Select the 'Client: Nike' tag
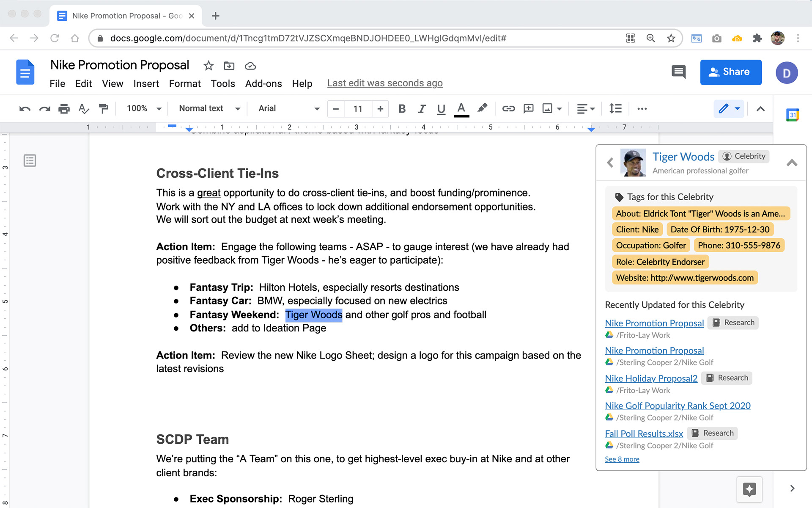812x508 pixels. [637, 229]
